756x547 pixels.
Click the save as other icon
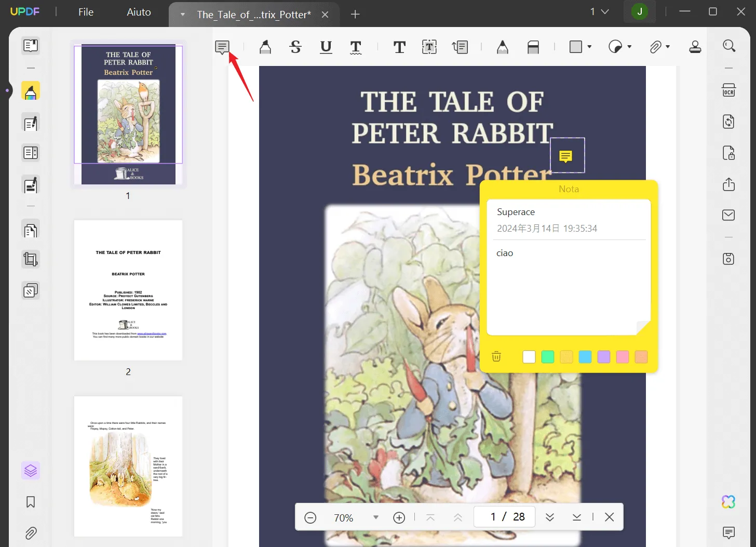729,259
